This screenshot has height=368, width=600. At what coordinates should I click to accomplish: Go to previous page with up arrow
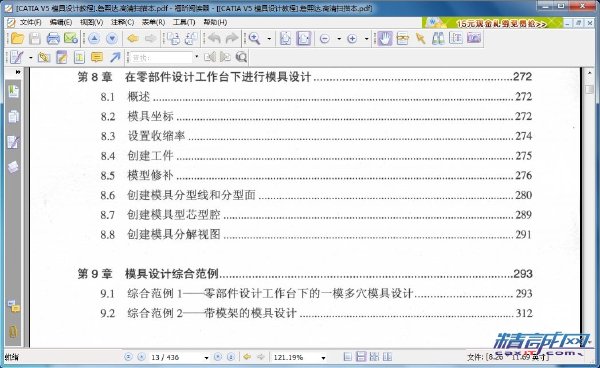point(94,39)
